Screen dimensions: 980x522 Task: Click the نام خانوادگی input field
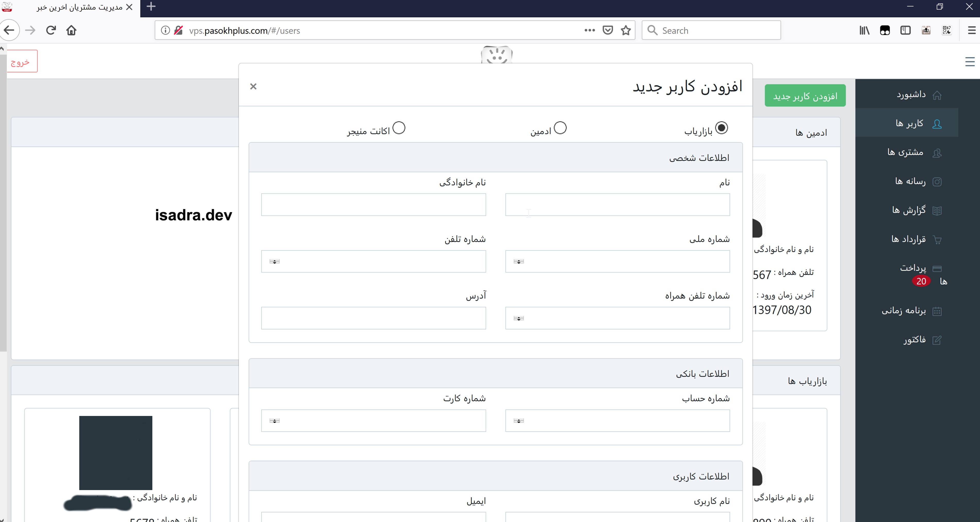(x=373, y=205)
